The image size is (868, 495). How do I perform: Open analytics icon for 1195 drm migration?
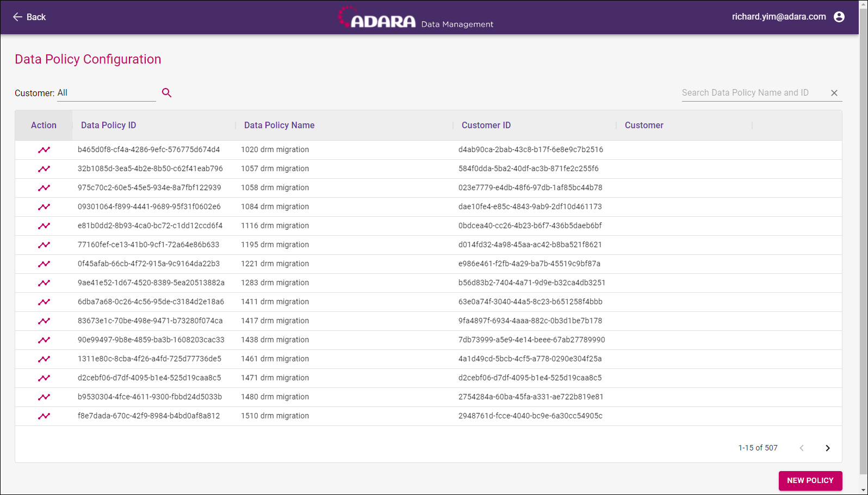(x=44, y=245)
